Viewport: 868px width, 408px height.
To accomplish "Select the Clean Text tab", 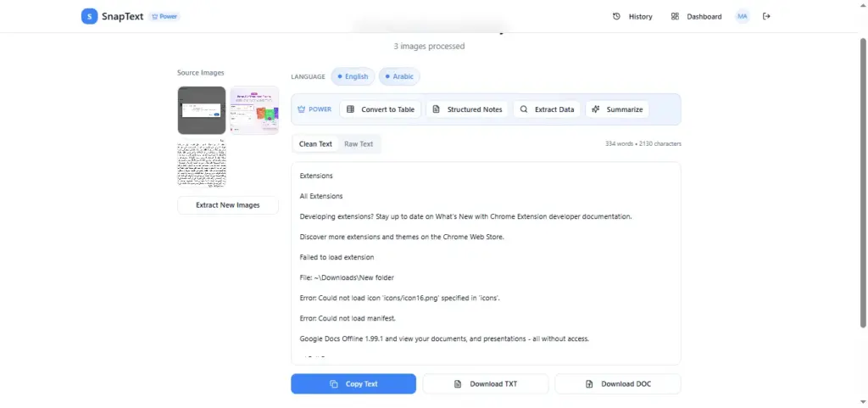I will click(x=315, y=144).
